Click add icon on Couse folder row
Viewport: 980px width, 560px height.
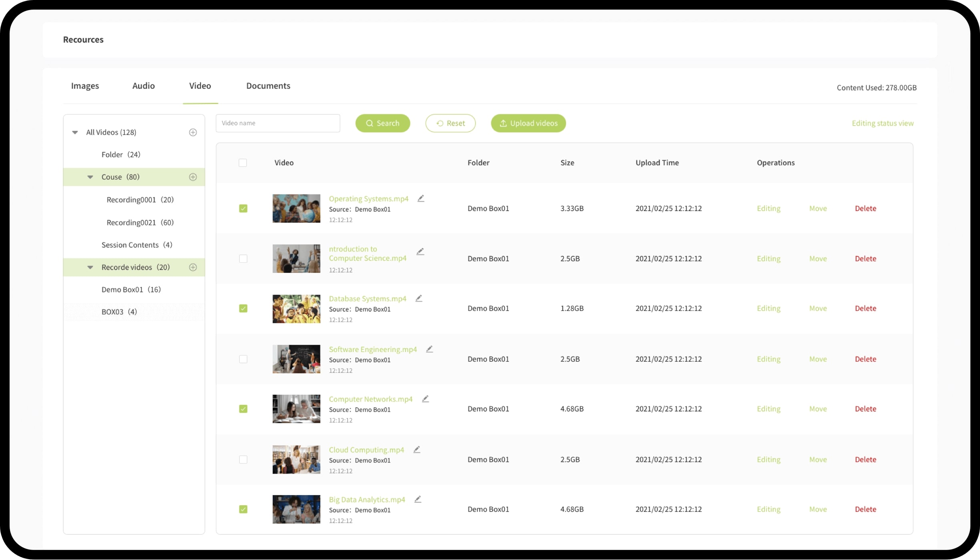(x=193, y=177)
